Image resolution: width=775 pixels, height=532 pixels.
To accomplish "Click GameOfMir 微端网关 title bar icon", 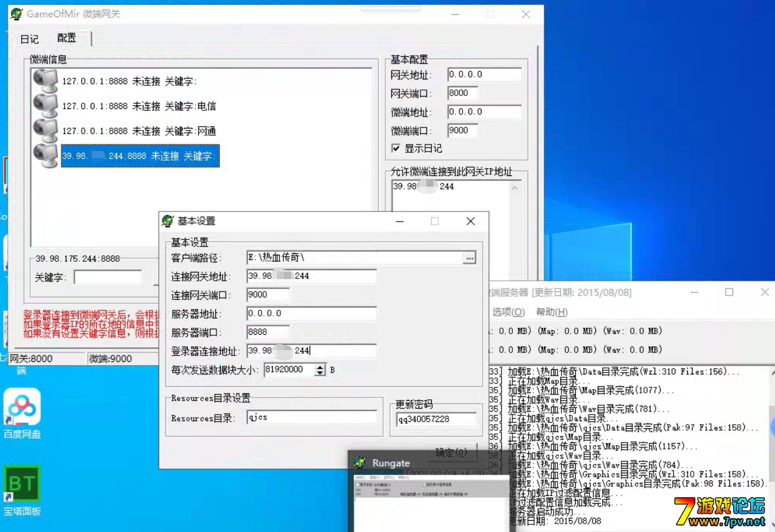I will [x=17, y=14].
